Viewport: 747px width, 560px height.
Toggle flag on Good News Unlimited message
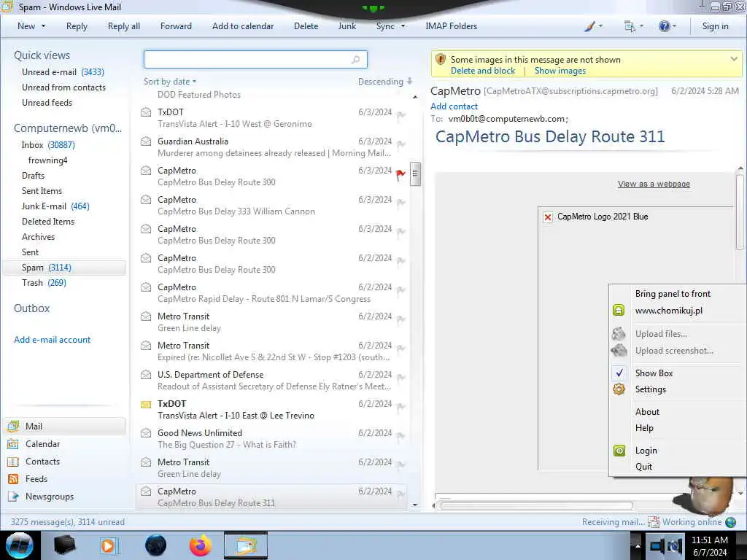(x=400, y=436)
